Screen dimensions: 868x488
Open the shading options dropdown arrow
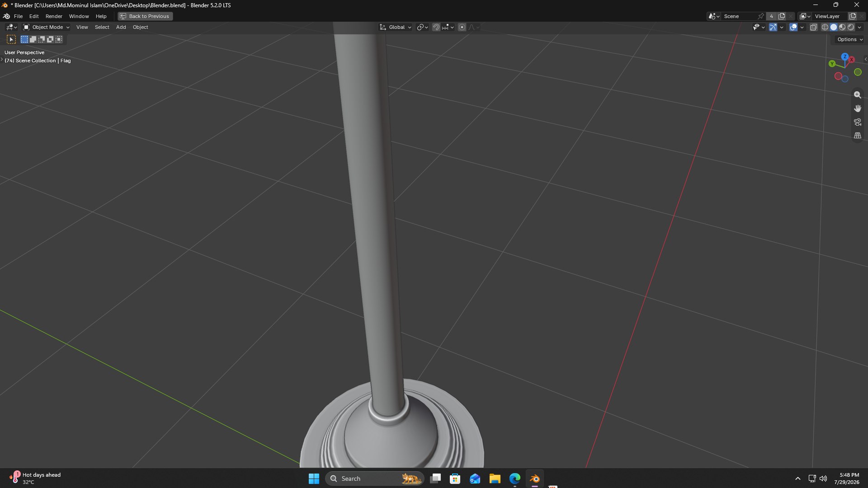859,27
